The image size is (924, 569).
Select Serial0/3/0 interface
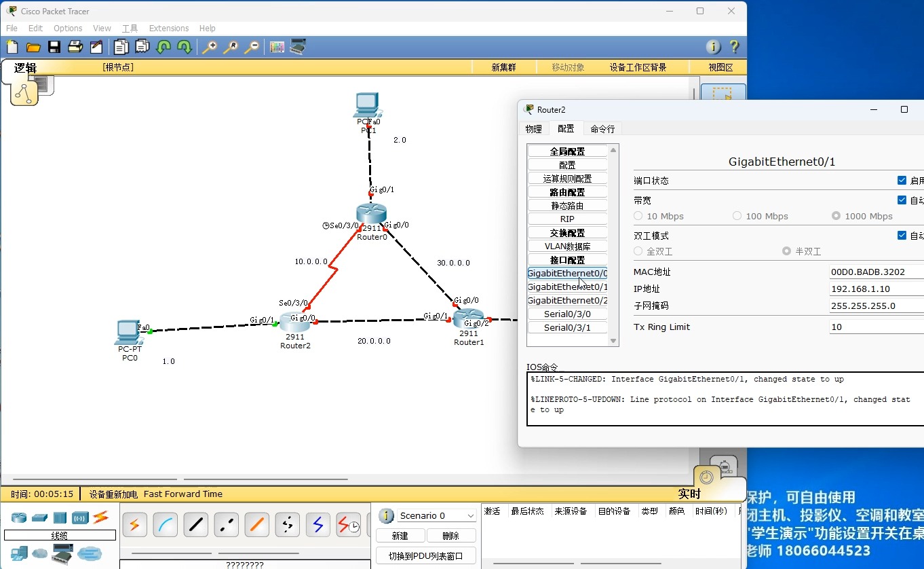[567, 314]
